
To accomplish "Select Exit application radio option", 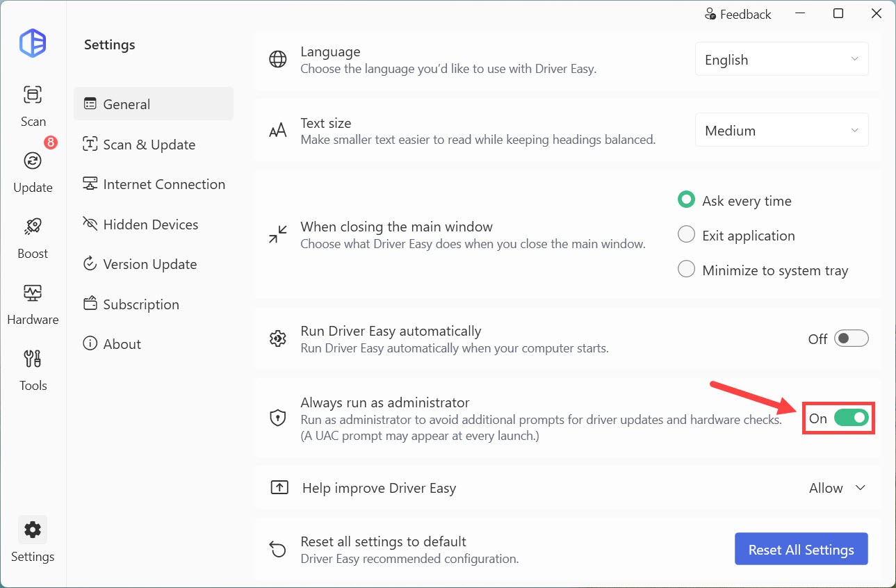I will [x=736, y=235].
